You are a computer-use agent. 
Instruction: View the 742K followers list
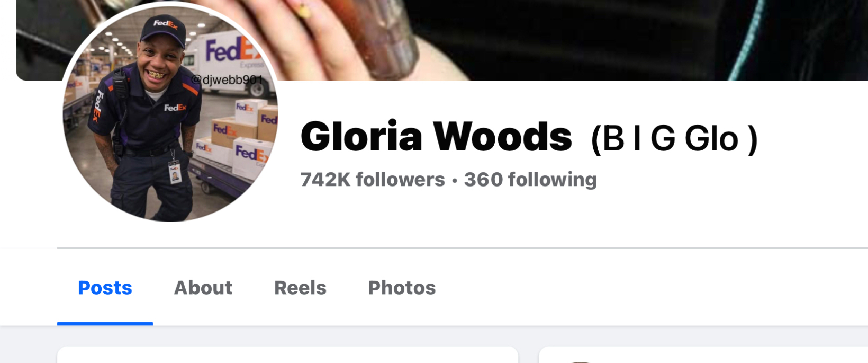pos(373,180)
